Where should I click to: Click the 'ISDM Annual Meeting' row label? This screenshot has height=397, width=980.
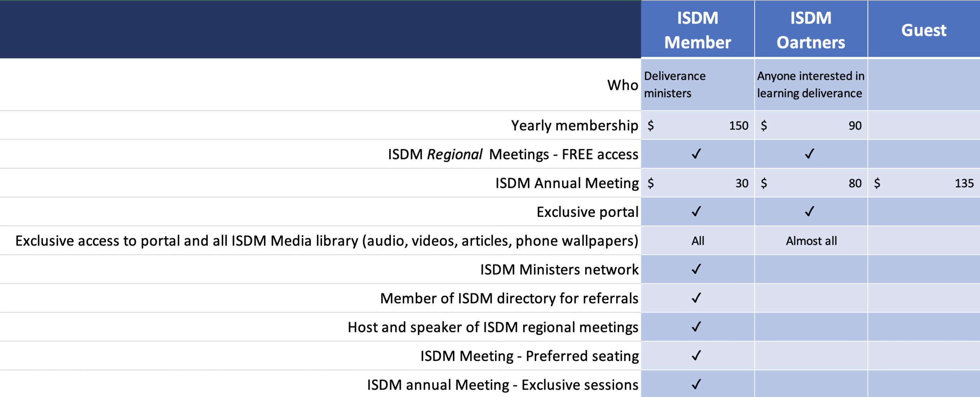tap(567, 183)
